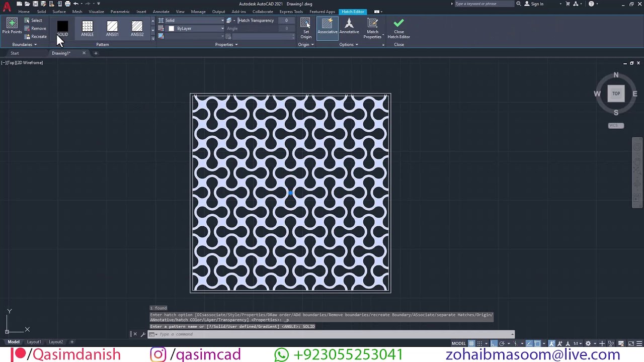Click the viewport label [-][Top][2D Wireframe]

tap(22, 63)
